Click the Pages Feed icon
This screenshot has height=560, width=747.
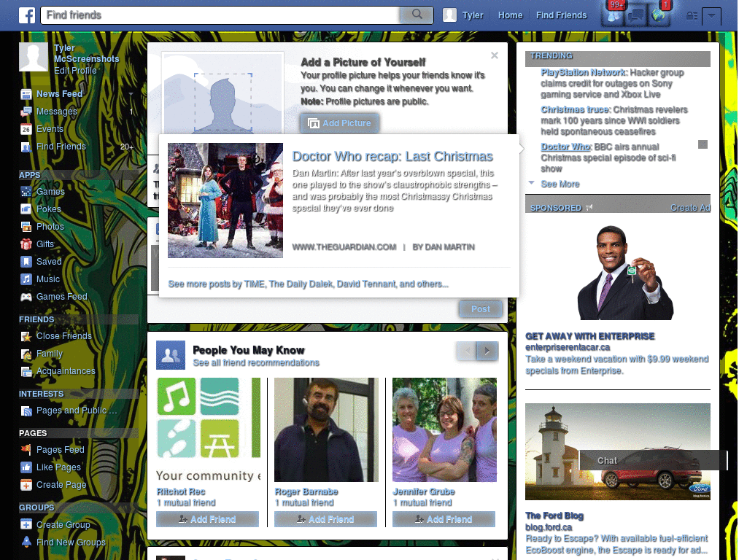[26, 450]
